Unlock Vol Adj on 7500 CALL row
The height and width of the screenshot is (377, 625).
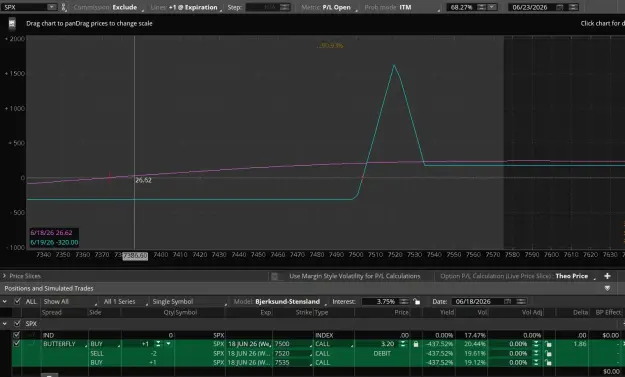(x=548, y=344)
